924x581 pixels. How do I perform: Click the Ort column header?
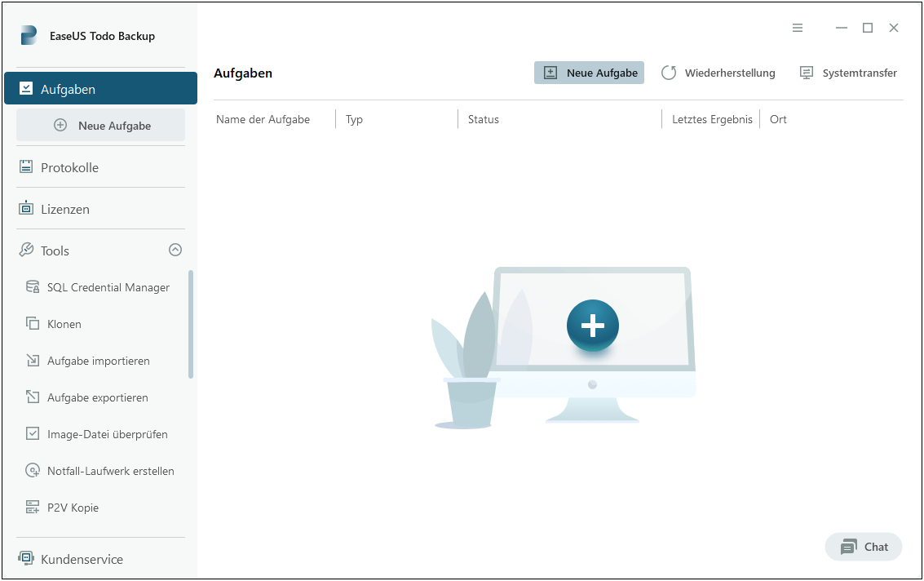click(x=778, y=119)
